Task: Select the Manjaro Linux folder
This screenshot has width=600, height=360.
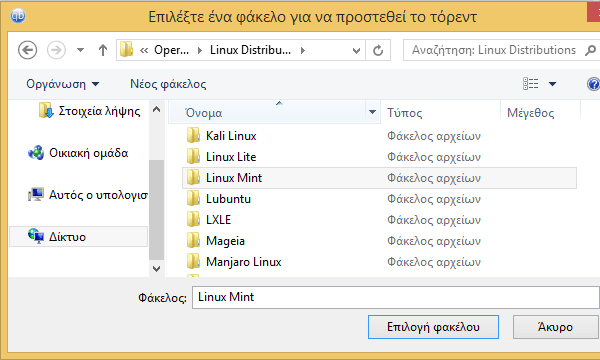Action: [243, 262]
